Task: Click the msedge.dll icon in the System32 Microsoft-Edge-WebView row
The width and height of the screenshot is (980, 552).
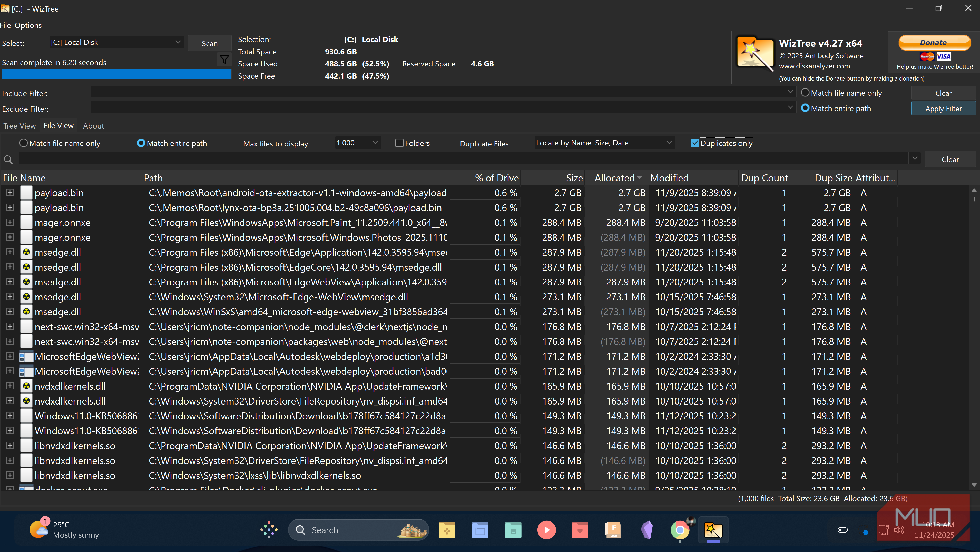Action: click(x=26, y=297)
